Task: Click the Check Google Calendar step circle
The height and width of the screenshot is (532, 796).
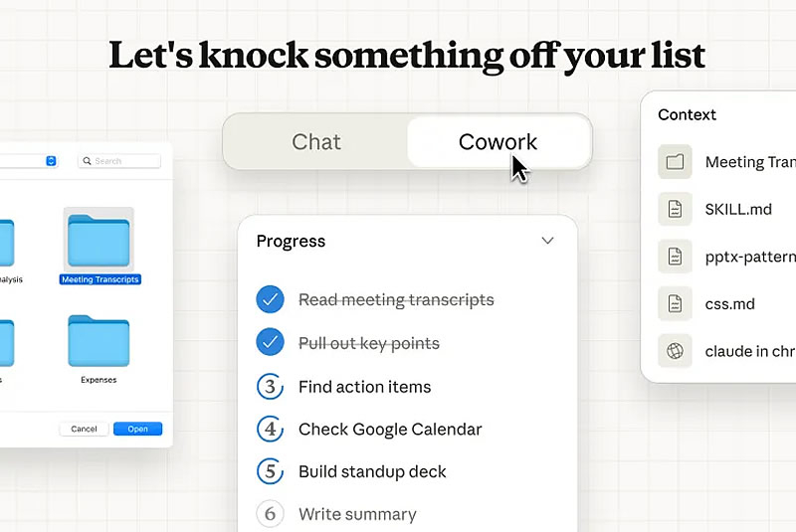Action: click(x=270, y=430)
